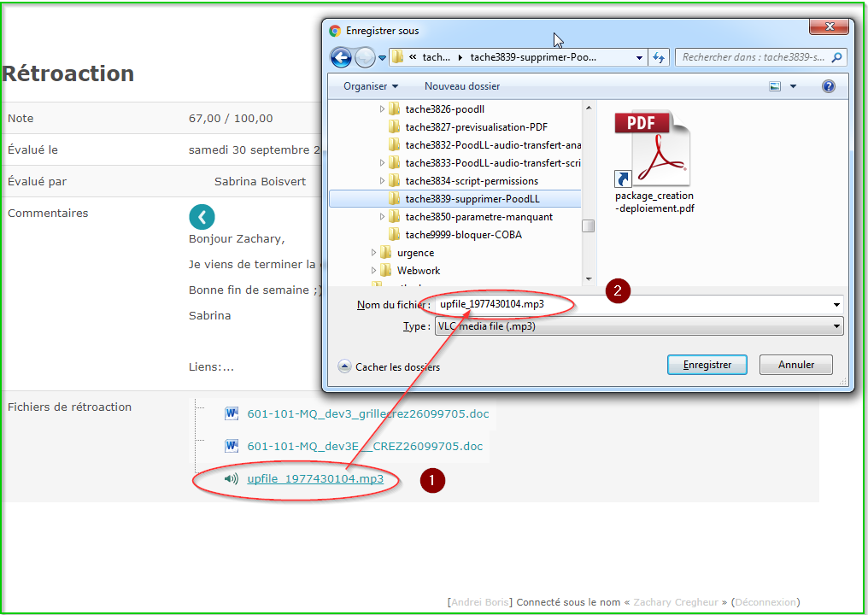Image resolution: width=868 pixels, height=615 pixels.
Task: Click the Annuler button
Action: (x=795, y=365)
